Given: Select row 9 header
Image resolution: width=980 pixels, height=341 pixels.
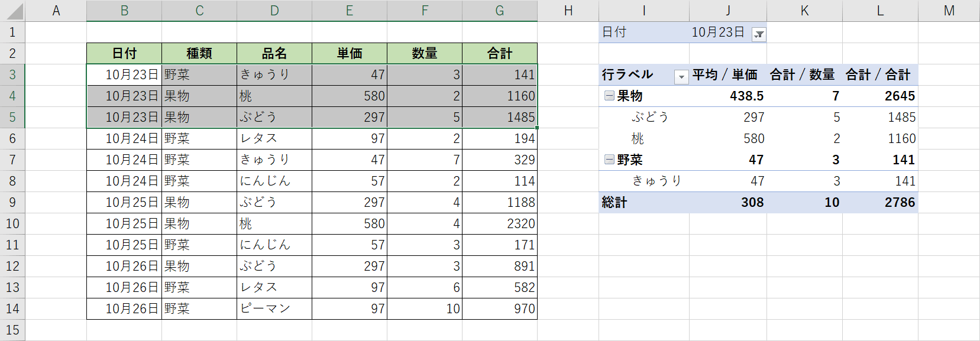Looking at the screenshot, I should pyautogui.click(x=12, y=202).
